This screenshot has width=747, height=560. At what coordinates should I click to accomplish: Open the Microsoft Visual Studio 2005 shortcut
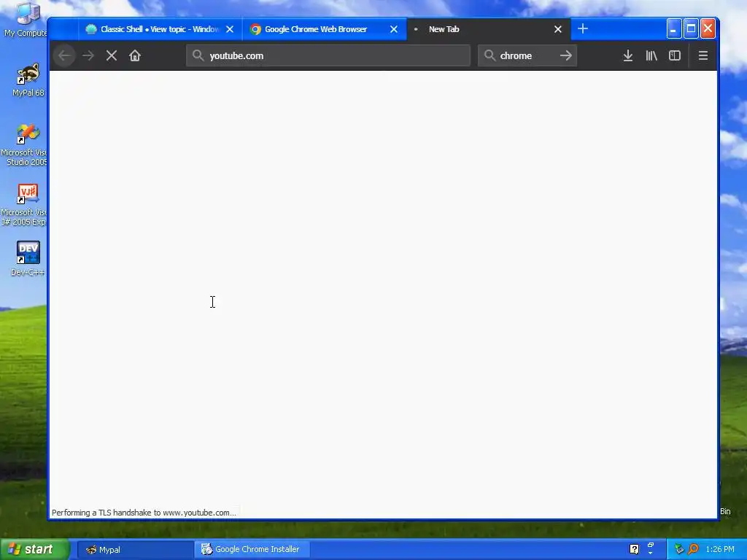coord(24,145)
